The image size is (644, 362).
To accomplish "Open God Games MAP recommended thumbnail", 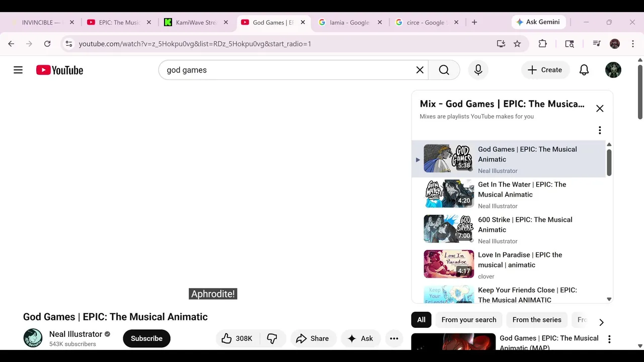I will point(453,342).
